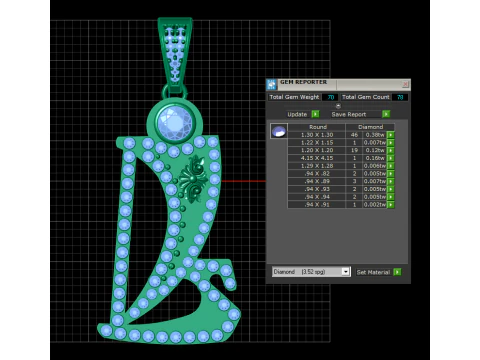The height and width of the screenshot is (360, 480).
Task: Click the Round column header
Action: [x=317, y=127]
